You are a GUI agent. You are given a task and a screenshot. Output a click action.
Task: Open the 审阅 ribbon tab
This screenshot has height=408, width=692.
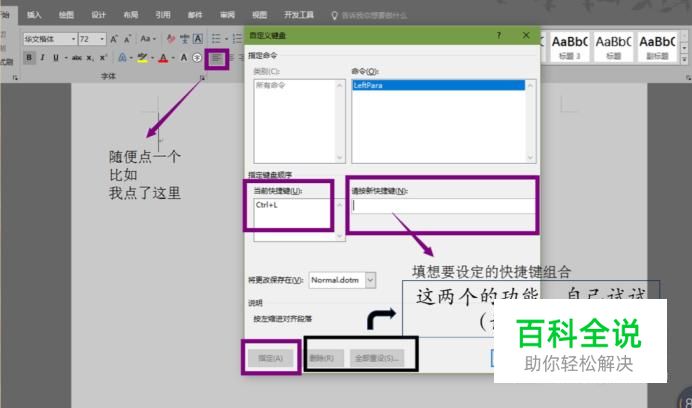pyautogui.click(x=227, y=15)
